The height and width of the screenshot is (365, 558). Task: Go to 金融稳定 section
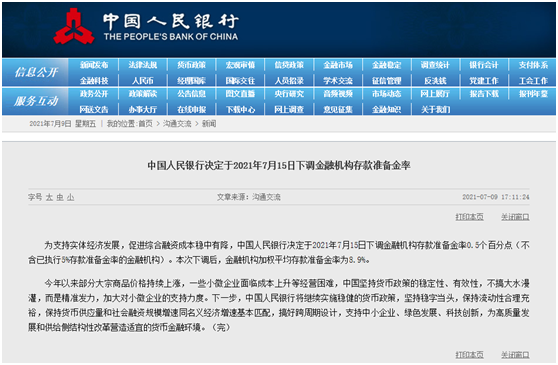point(386,65)
